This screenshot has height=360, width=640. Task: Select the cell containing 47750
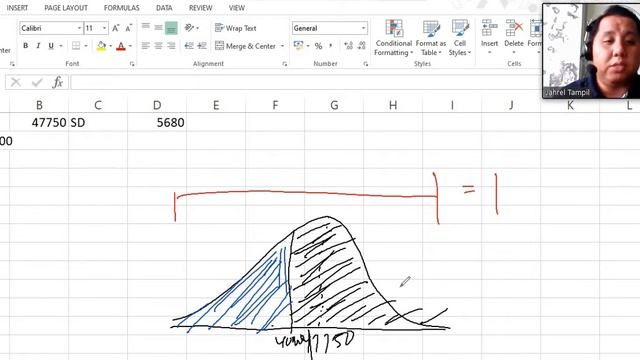coord(39,122)
